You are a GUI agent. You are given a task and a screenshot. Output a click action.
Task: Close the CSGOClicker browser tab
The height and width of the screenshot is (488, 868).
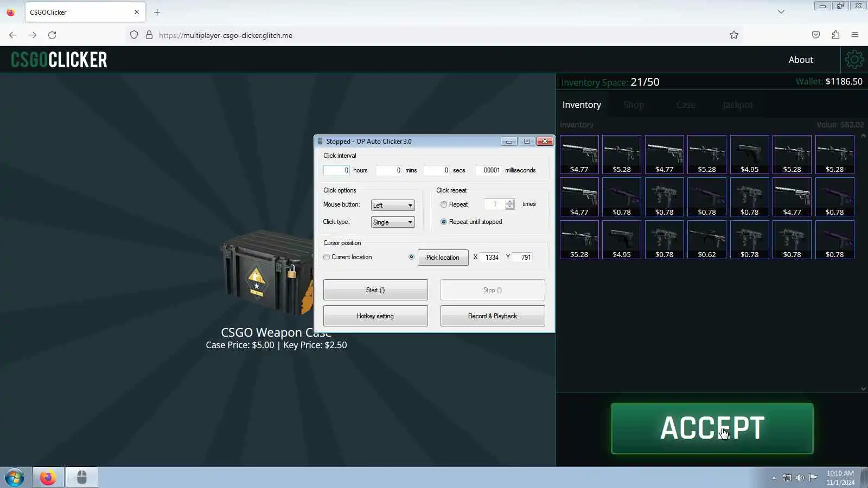click(137, 12)
